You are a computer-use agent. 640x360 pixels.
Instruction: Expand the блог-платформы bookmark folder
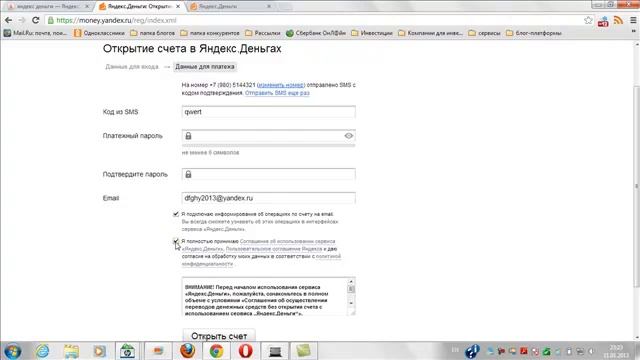pos(534,33)
